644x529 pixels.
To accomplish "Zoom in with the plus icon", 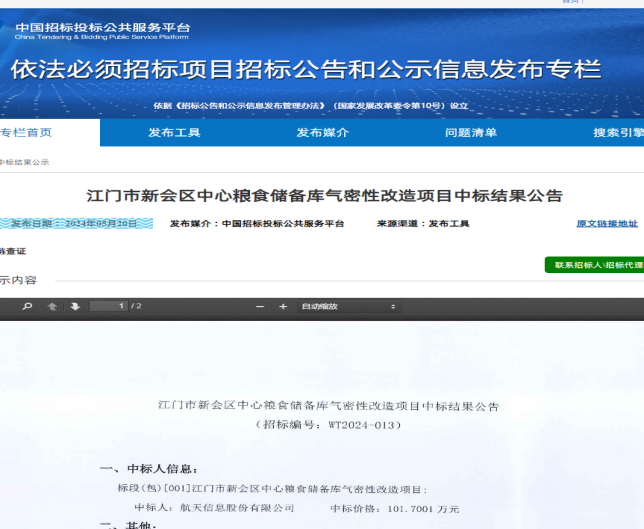I will (283, 306).
